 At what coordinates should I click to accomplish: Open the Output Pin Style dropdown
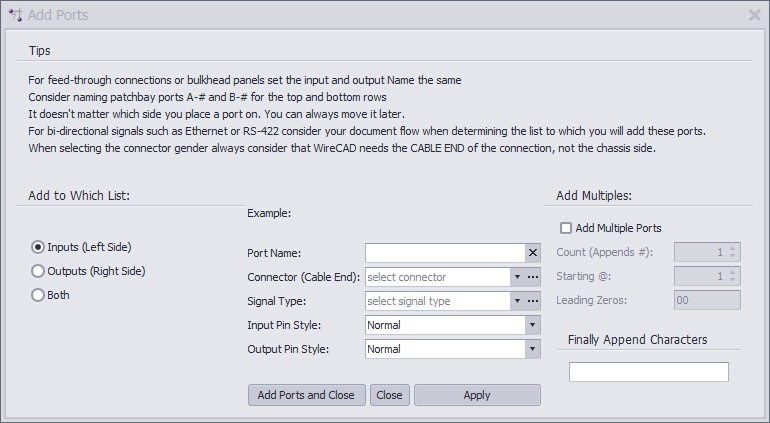point(532,349)
